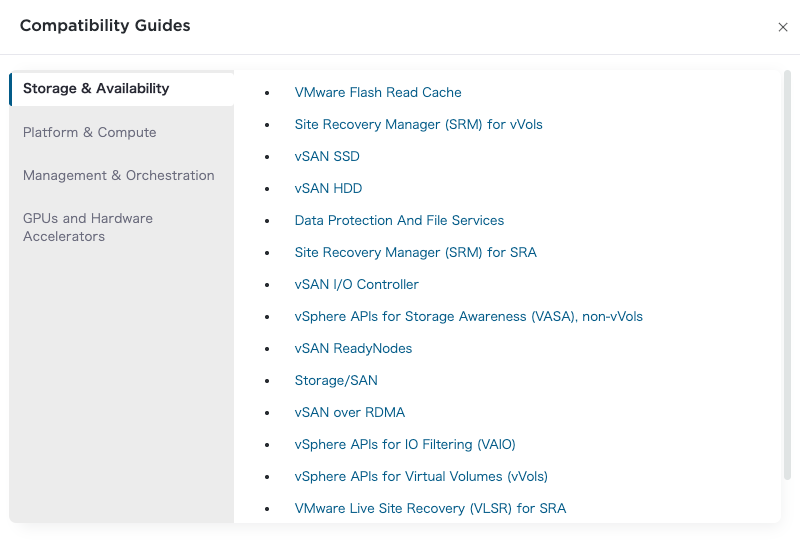Click the vSAN over RDMA link
This screenshot has height=553, width=800.
pos(349,412)
